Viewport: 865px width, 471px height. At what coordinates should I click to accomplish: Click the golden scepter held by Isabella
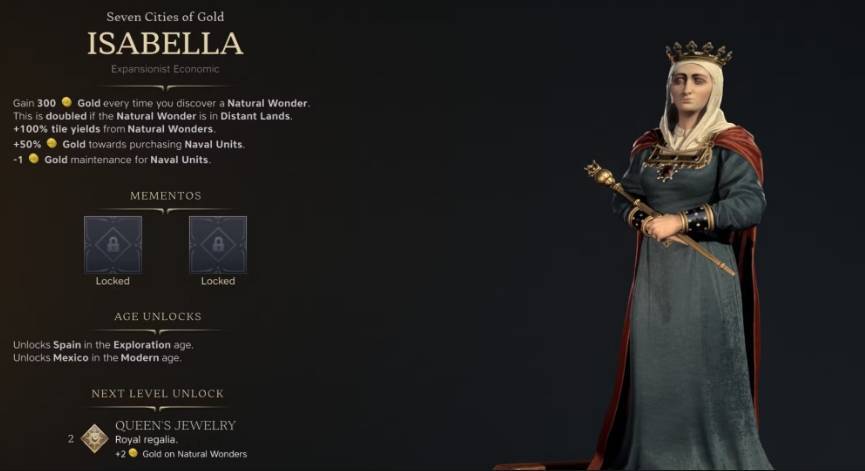click(x=659, y=218)
